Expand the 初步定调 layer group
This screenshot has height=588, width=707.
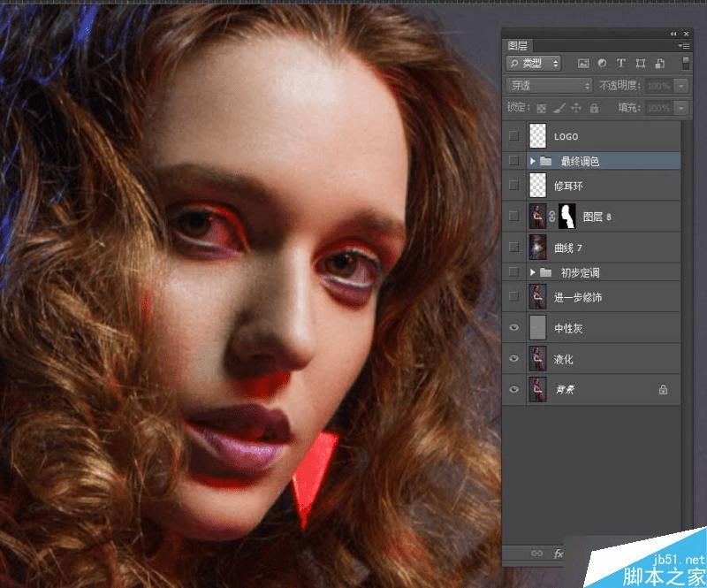[x=533, y=272]
